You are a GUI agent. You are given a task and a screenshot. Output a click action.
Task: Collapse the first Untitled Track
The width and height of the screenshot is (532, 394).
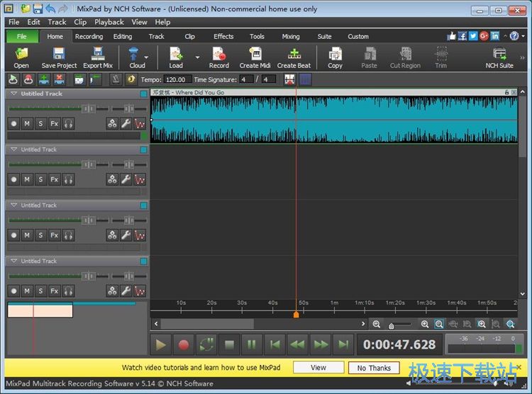(13, 94)
